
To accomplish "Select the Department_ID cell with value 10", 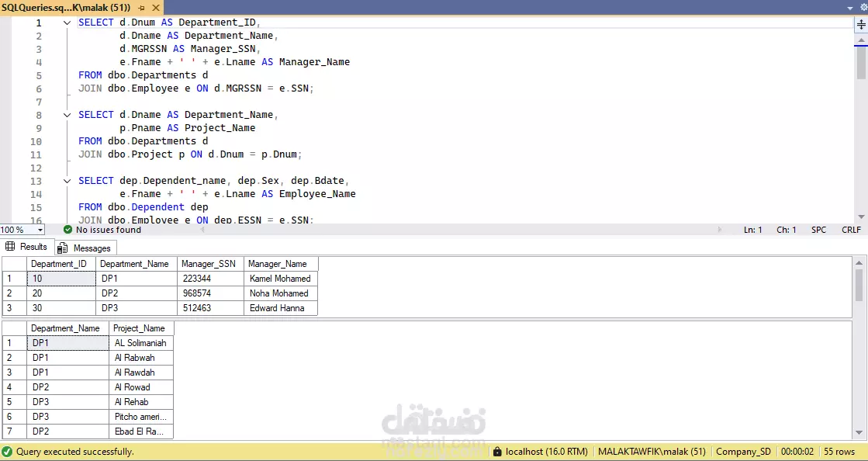I will [61, 279].
